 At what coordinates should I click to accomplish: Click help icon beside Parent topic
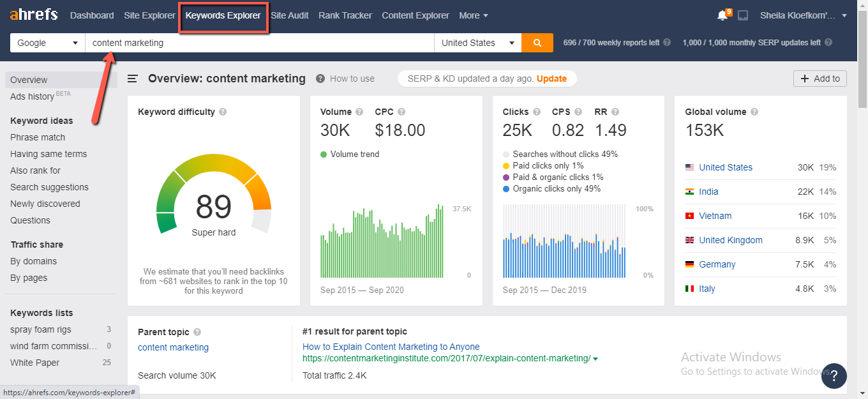click(x=197, y=332)
